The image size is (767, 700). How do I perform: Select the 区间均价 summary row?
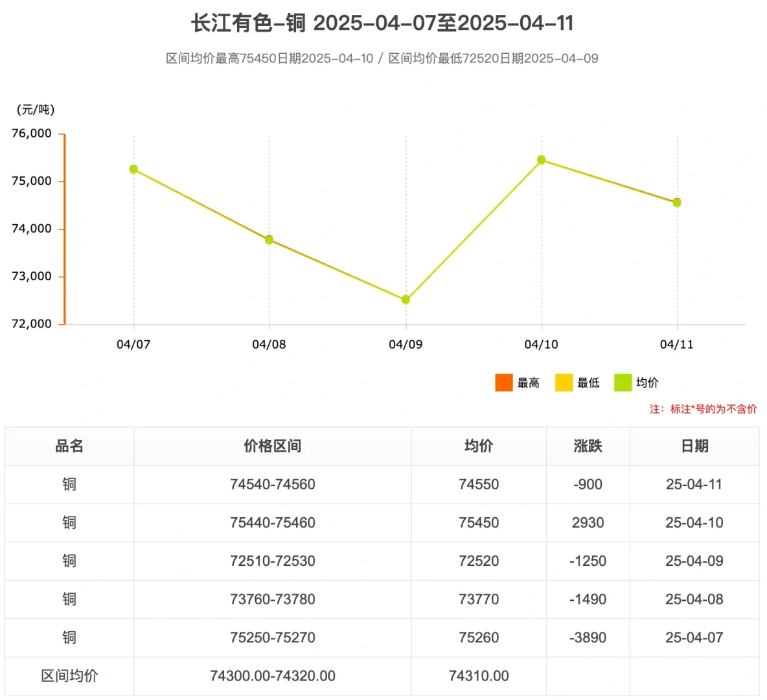click(383, 675)
